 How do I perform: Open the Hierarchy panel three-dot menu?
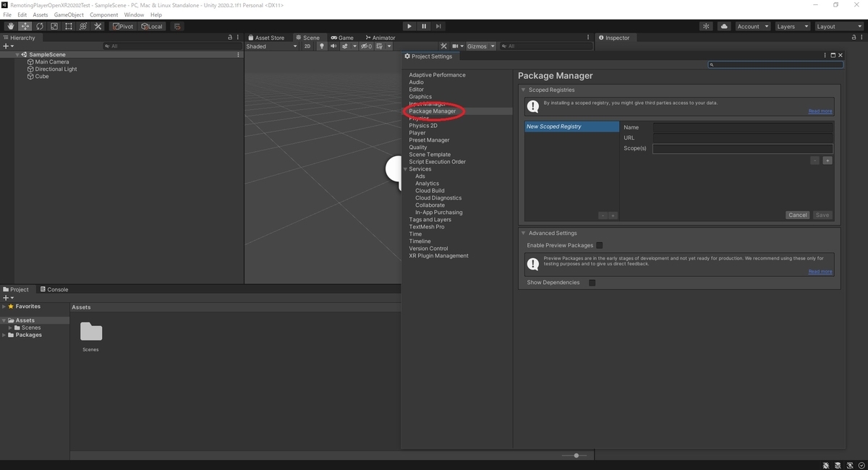pos(238,38)
